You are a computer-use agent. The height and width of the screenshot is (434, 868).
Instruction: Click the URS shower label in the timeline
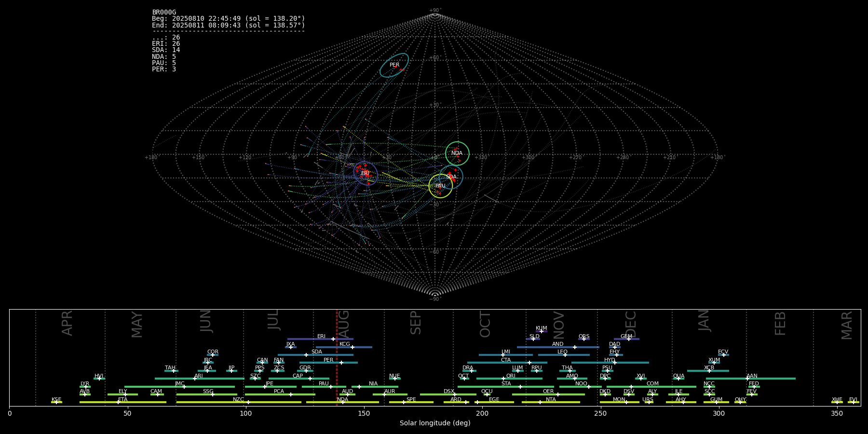648,400
